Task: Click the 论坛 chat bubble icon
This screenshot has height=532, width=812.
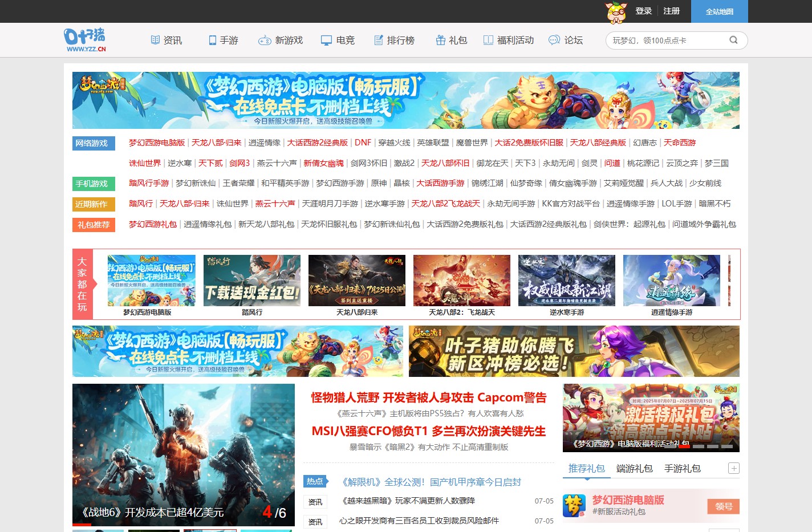Action: [554, 40]
